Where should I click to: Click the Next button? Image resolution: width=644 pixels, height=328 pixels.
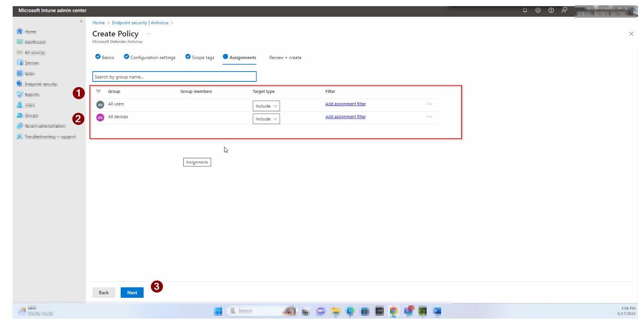[132, 292]
